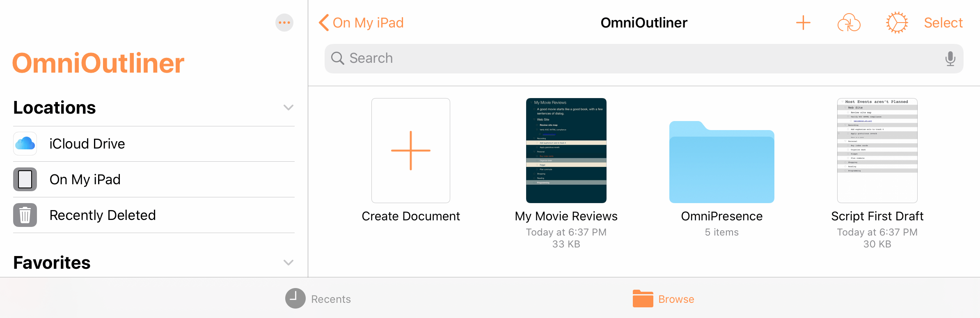Image resolution: width=980 pixels, height=318 pixels.
Task: Go back to On My iPad
Action: [x=361, y=23]
